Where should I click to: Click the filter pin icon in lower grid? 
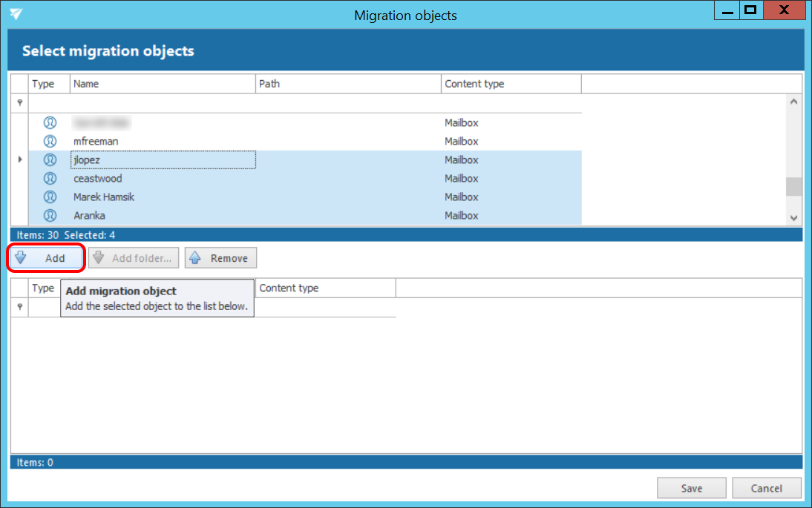tap(20, 307)
